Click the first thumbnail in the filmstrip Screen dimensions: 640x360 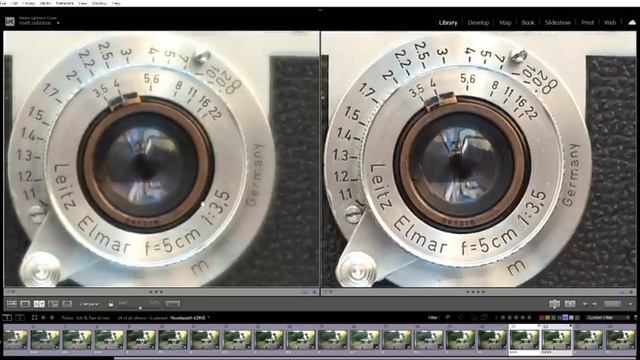click(x=16, y=340)
